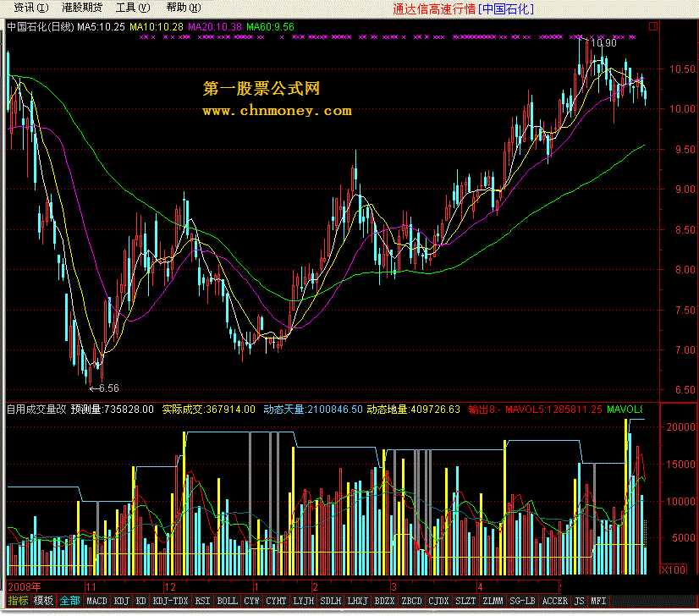Open the 资讯(I) menu
This screenshot has width=699, height=616.
pyautogui.click(x=30, y=8)
